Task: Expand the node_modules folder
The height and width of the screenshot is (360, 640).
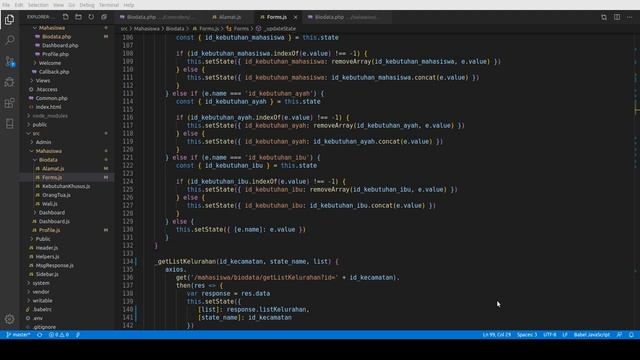Action: click(50, 116)
